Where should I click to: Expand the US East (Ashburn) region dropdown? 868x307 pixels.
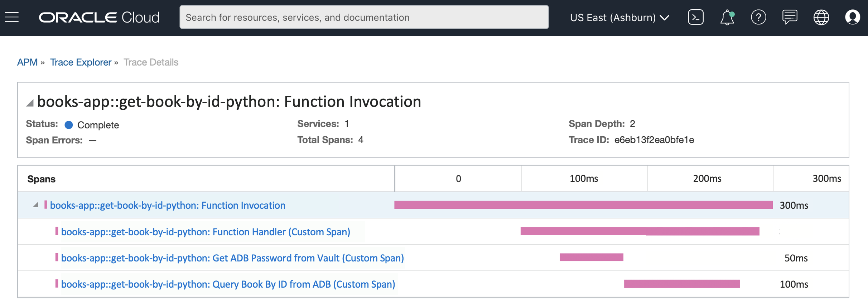tap(619, 18)
